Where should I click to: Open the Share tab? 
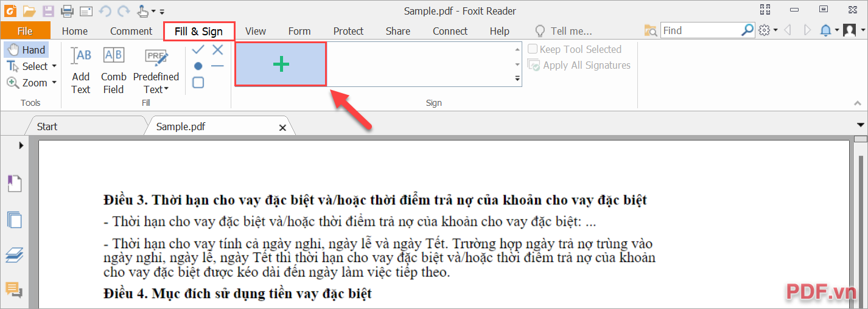[x=398, y=31]
